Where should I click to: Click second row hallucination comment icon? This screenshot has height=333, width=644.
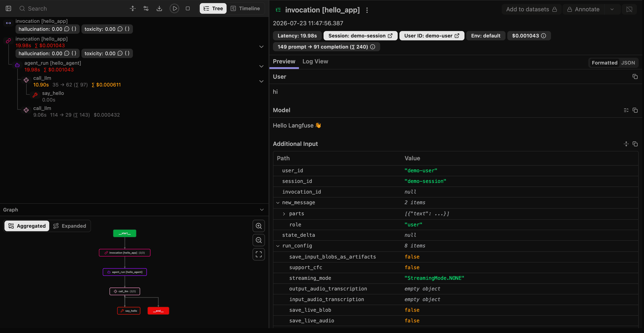tap(67, 53)
